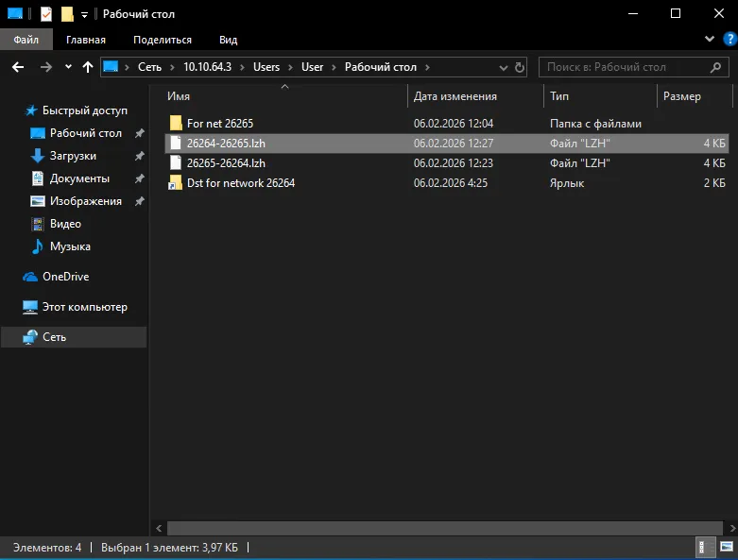Screen dimensions: 738x560
Task: Select the For net 26265 folder
Action: (447, 123)
